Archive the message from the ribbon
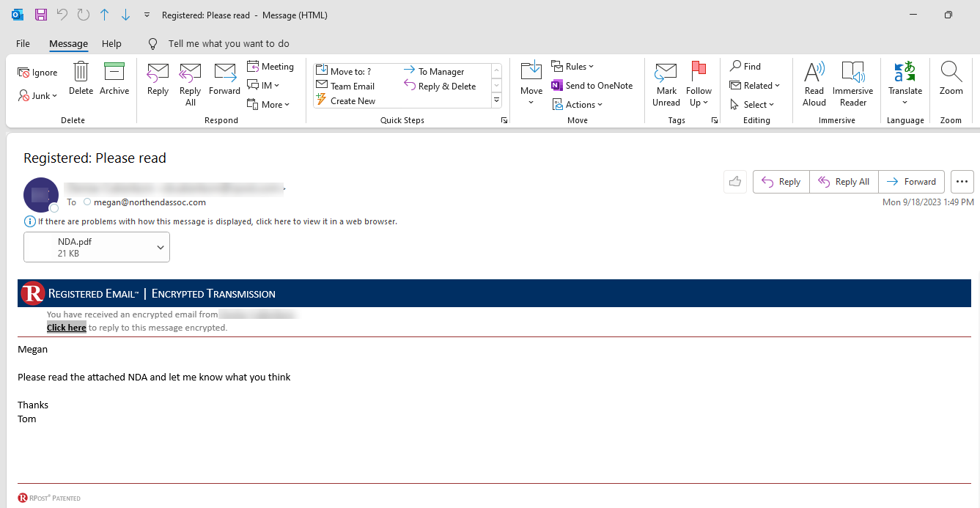The width and height of the screenshot is (980, 508). click(114, 79)
